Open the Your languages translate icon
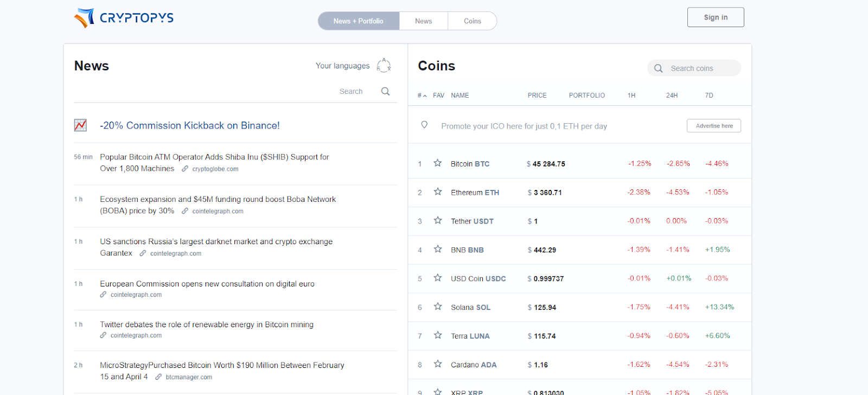This screenshot has width=868, height=395. pos(384,66)
